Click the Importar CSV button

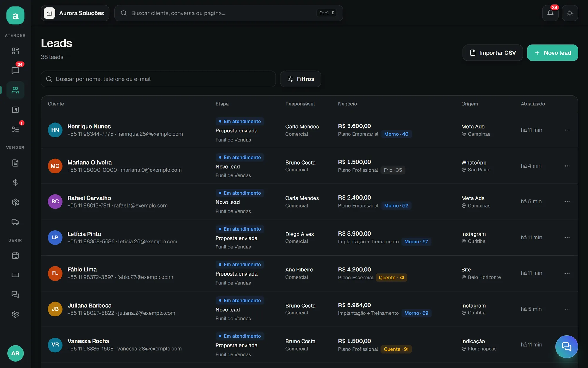[493, 53]
